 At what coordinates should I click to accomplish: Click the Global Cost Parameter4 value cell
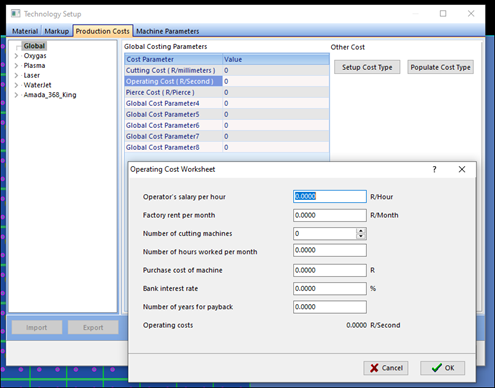coord(276,103)
